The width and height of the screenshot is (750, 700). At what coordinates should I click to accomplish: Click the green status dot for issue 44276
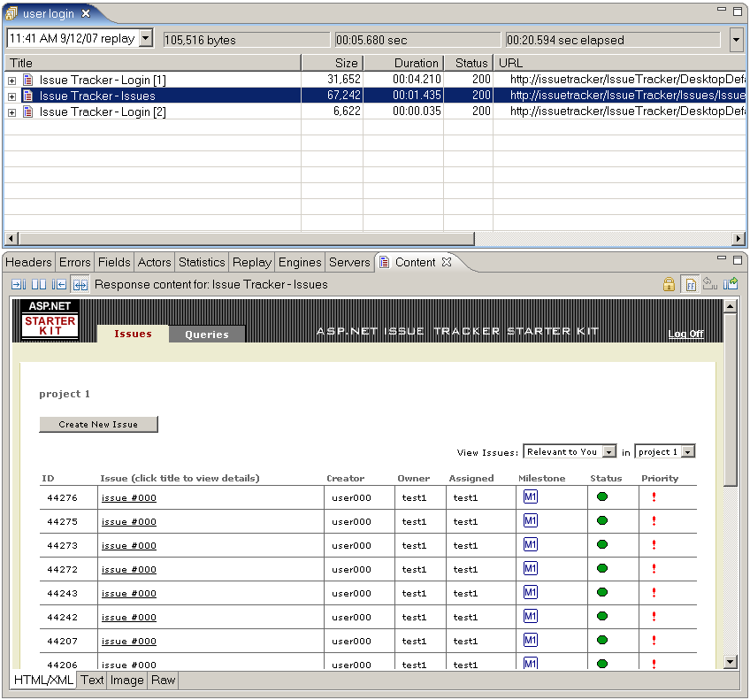point(602,496)
